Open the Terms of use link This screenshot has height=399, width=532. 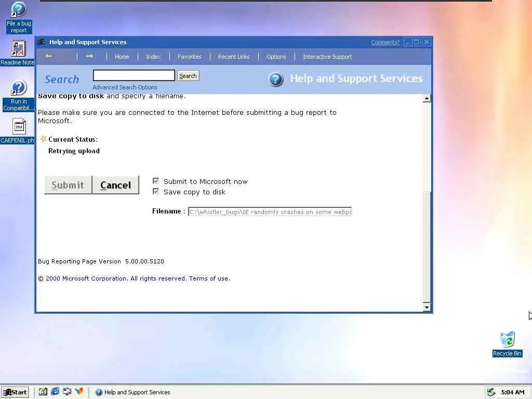click(209, 278)
